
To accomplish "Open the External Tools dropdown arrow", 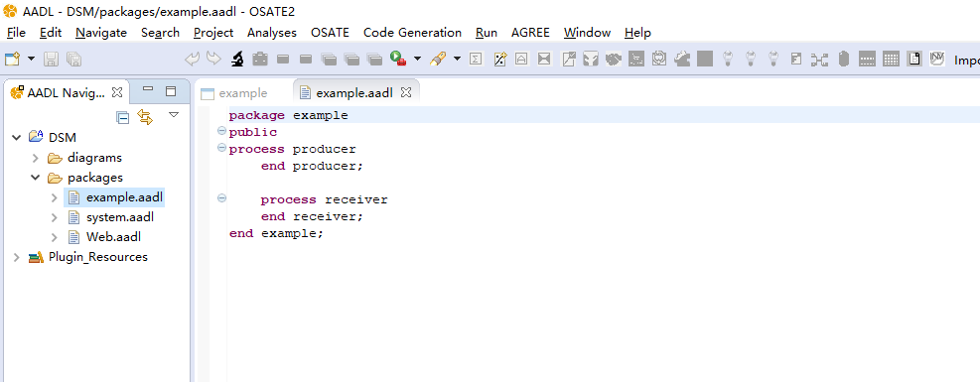I will point(417,59).
